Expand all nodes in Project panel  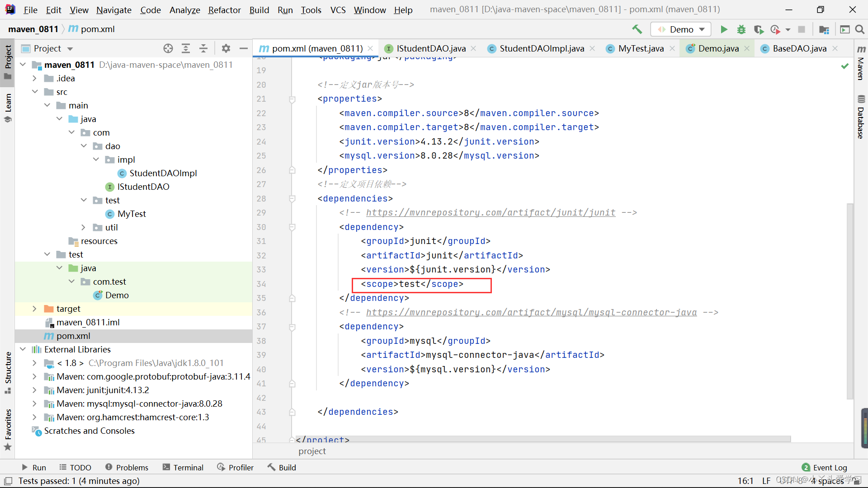pyautogui.click(x=186, y=48)
